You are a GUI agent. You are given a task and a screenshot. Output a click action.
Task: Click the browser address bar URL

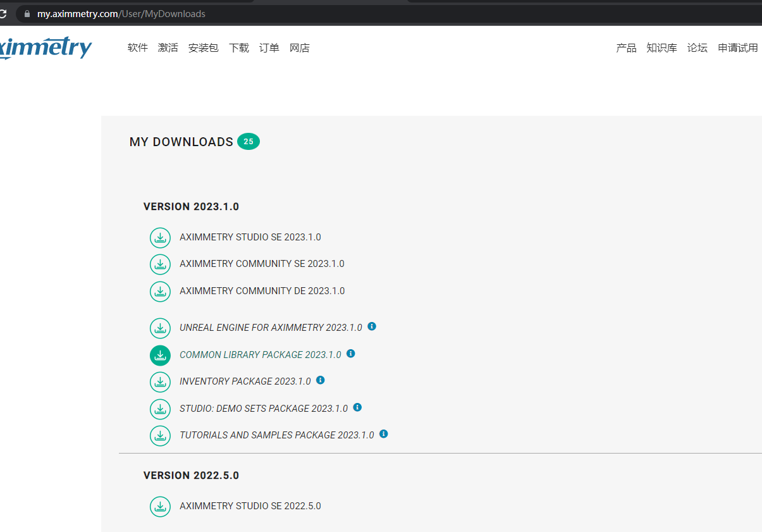121,13
